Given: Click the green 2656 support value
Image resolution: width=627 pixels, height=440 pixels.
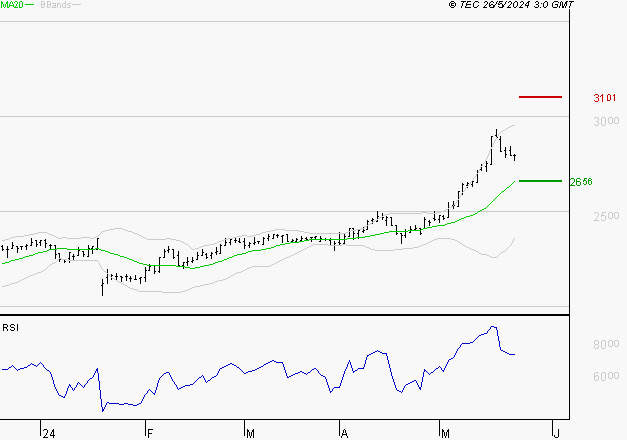Looking at the screenshot, I should 581,182.
